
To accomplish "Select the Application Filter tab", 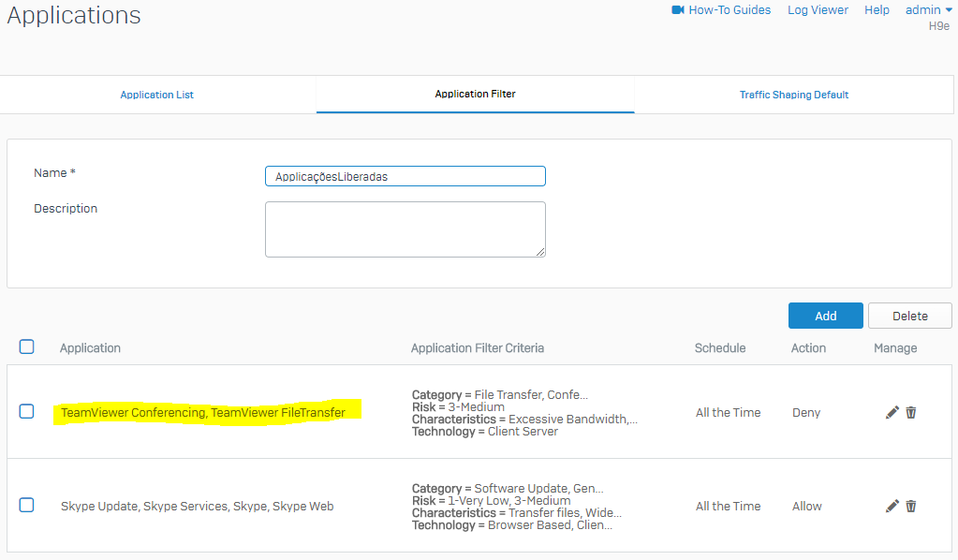I will point(476,94).
